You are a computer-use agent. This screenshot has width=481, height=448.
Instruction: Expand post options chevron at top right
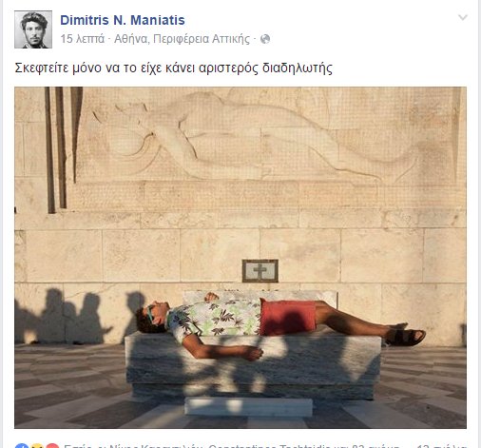point(463,17)
